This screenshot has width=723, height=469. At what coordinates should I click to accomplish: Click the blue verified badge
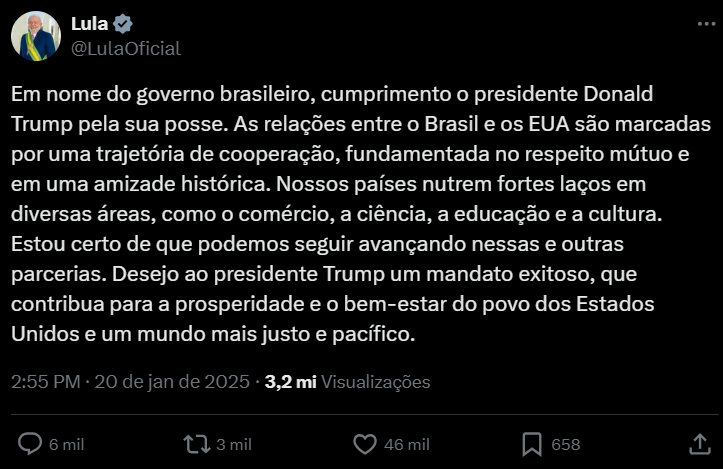click(125, 24)
